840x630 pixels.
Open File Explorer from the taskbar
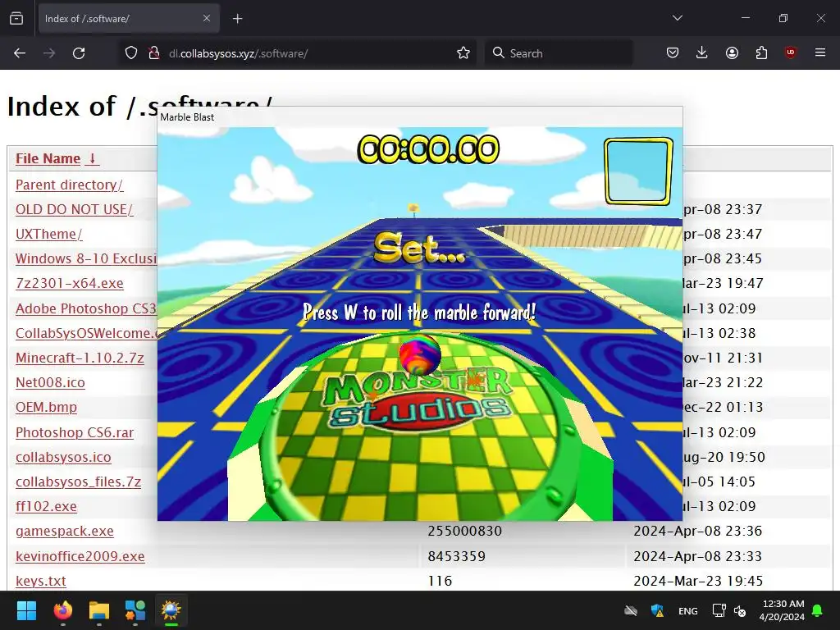pos(99,610)
